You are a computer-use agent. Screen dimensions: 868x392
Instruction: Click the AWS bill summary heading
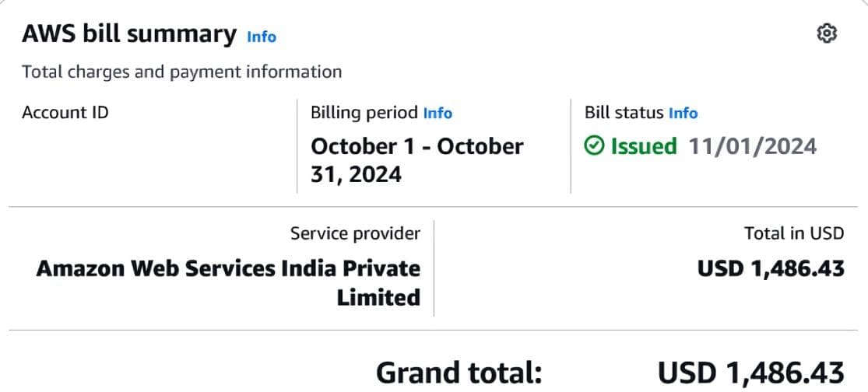129,34
